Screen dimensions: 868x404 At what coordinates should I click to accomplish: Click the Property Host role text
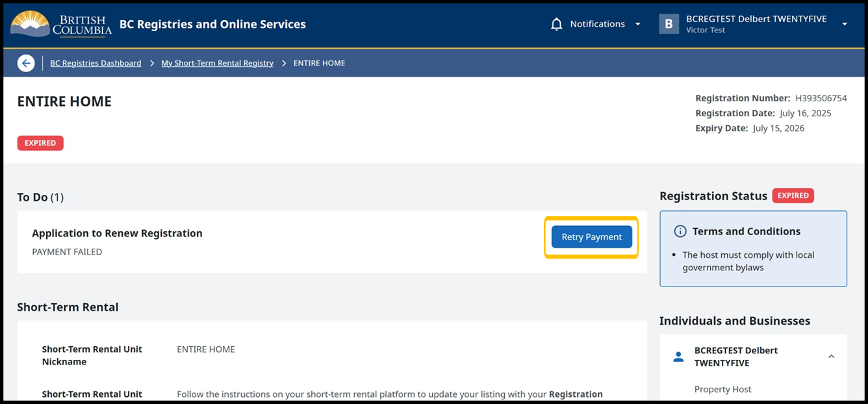(x=722, y=389)
